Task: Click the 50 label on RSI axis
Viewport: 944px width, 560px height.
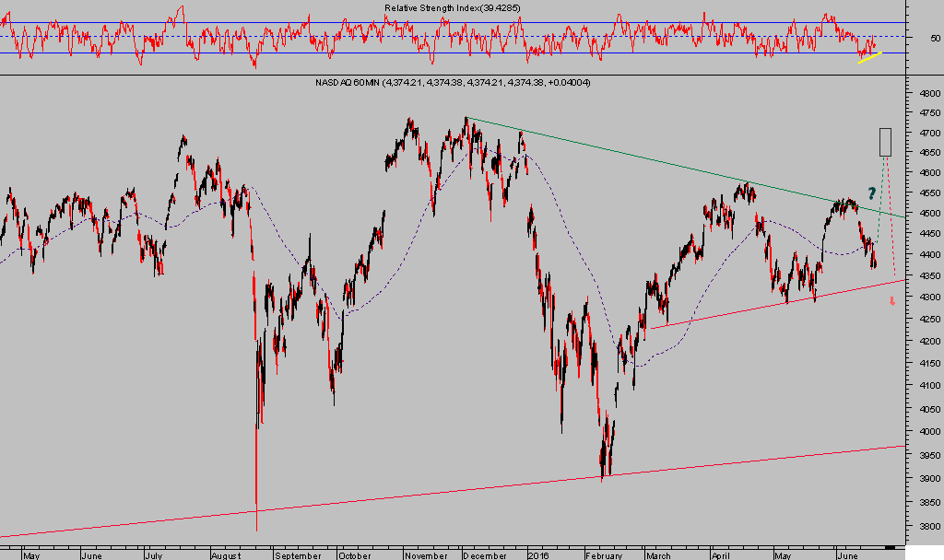Action: point(935,38)
